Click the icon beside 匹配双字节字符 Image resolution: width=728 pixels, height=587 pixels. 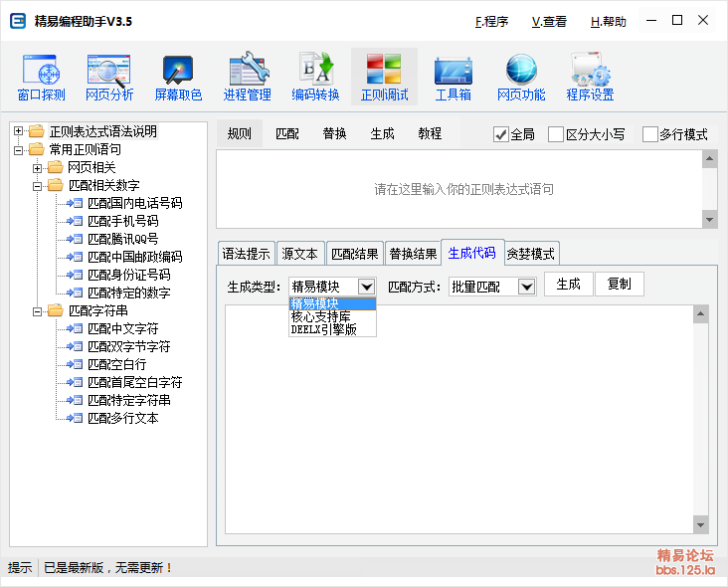(x=75, y=346)
